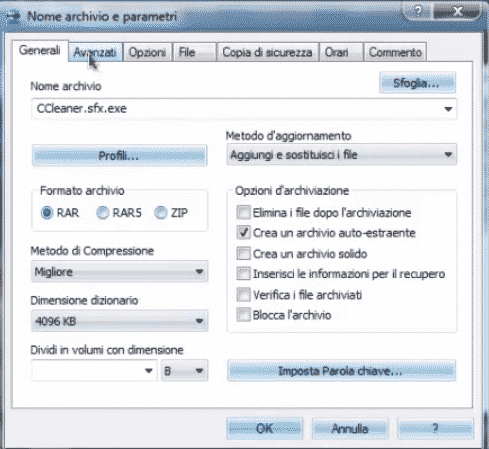The image size is (489, 449).
Task: Toggle Blocca l'archivio checkbox
Action: click(x=243, y=315)
